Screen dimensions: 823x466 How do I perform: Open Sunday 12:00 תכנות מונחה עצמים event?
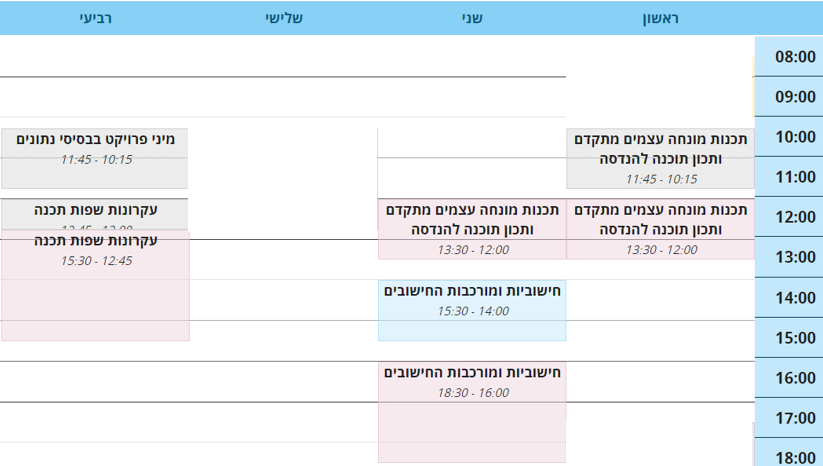[x=660, y=229]
